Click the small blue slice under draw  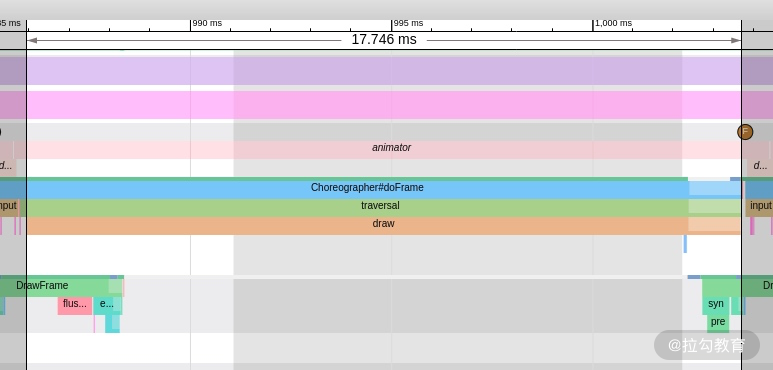pyautogui.click(x=685, y=244)
